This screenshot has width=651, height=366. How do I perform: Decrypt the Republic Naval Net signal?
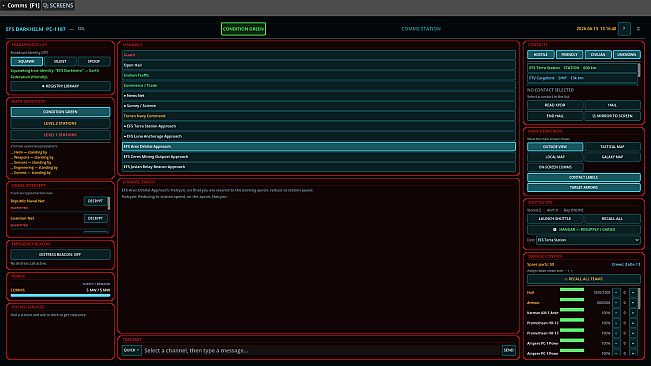tap(95, 201)
